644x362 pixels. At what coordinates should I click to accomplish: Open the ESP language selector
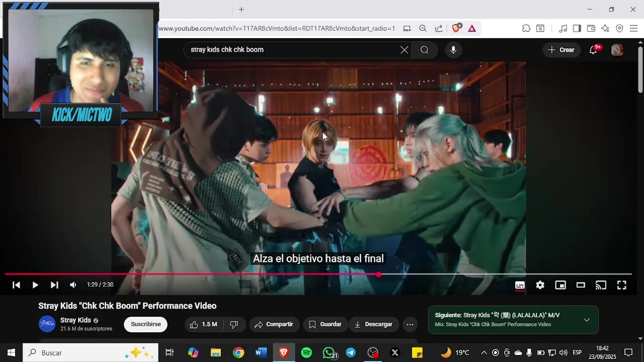[x=577, y=352]
